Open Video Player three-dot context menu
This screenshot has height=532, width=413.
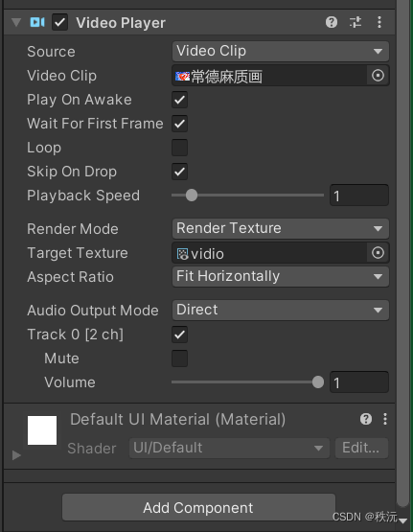click(x=379, y=22)
